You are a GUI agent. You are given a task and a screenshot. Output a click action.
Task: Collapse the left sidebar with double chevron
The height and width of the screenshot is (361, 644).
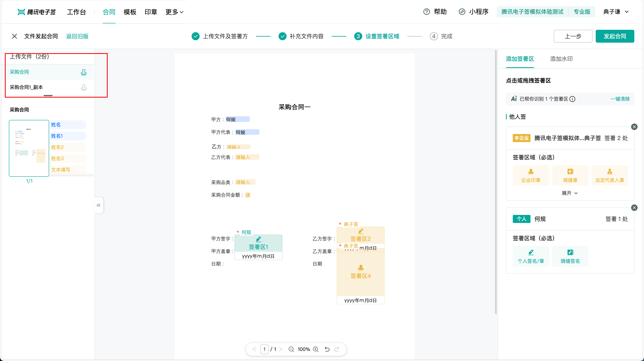(99, 205)
